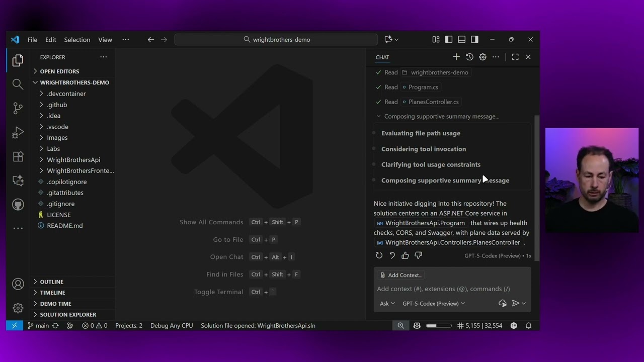Click the Add Context button
This screenshot has width=644, height=362.
401,275
